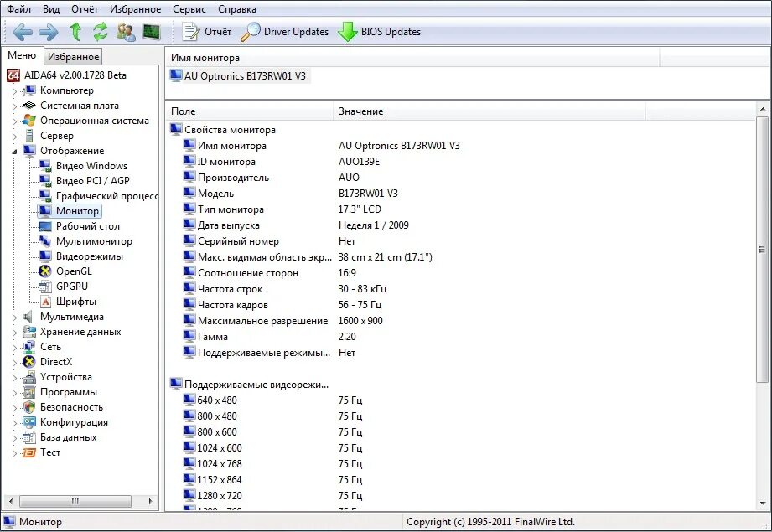Image resolution: width=772 pixels, height=532 pixels.
Task: Click the Тест benchmark icon
Action: click(29, 452)
